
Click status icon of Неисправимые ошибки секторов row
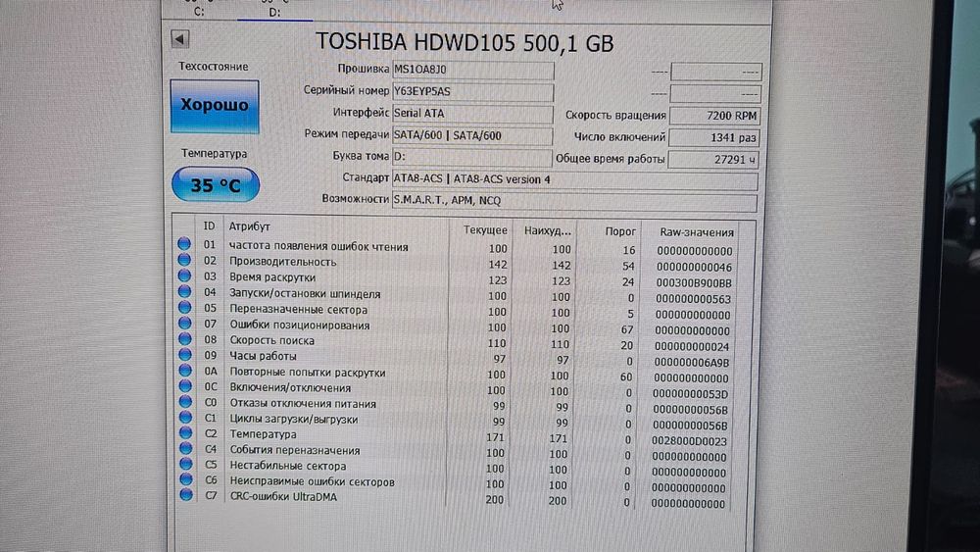[x=185, y=478]
